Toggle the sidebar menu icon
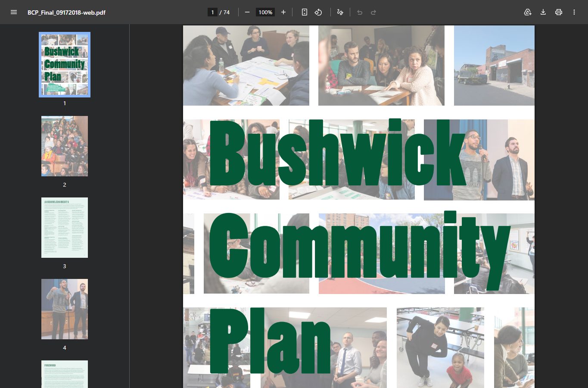The height and width of the screenshot is (388, 588). tap(14, 12)
